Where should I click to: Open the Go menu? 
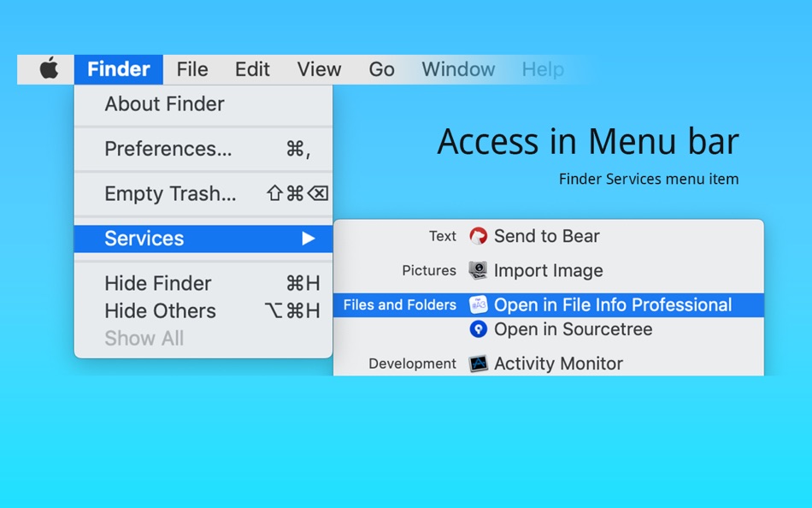[382, 69]
